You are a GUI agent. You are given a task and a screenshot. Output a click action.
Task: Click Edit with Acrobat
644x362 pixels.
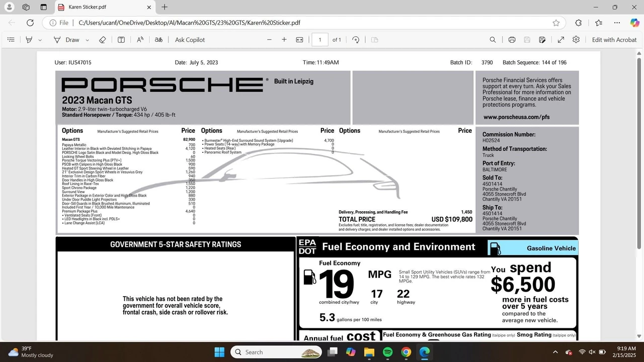click(614, 40)
